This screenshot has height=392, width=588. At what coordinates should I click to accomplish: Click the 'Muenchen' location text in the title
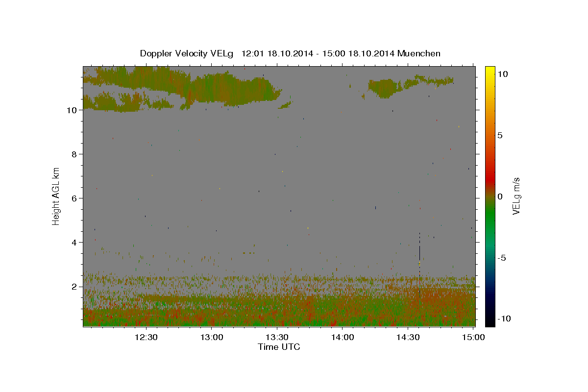[419, 53]
